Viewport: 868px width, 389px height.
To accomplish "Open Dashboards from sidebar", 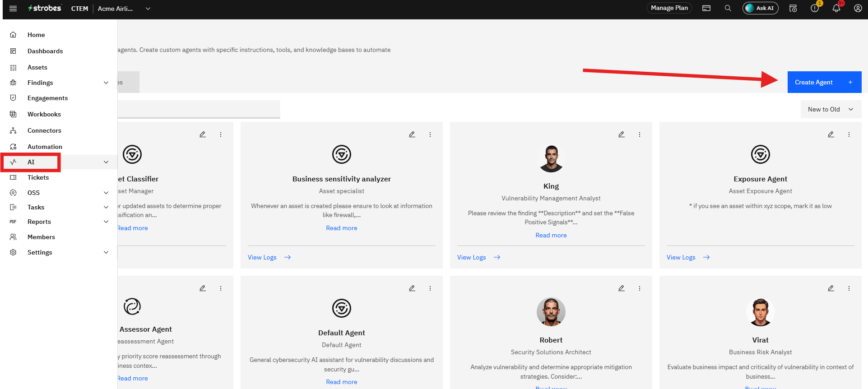I will (x=45, y=51).
